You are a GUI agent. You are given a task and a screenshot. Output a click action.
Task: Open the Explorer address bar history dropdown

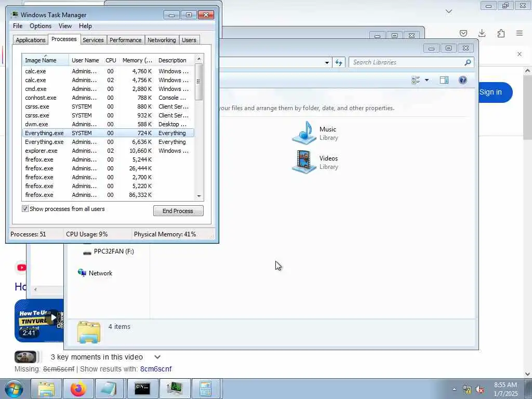tap(327, 62)
